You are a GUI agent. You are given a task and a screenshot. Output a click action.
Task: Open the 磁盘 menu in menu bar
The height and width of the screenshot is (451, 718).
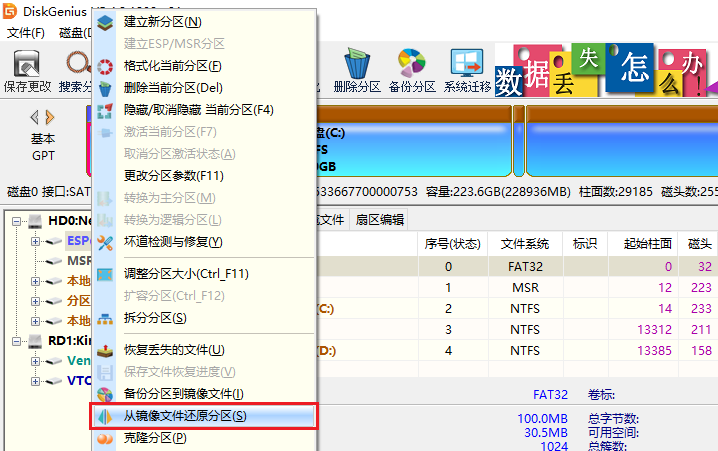click(75, 33)
